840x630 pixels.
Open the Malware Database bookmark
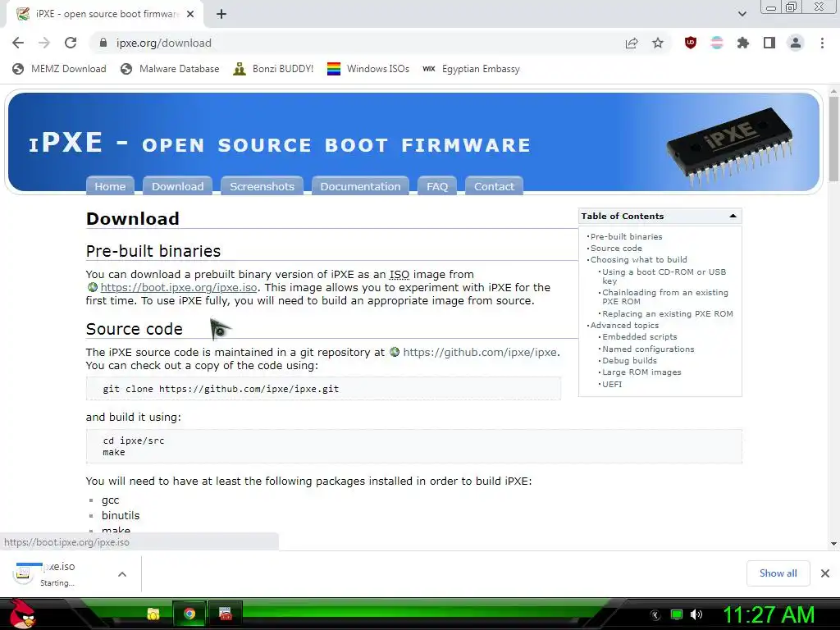170,69
